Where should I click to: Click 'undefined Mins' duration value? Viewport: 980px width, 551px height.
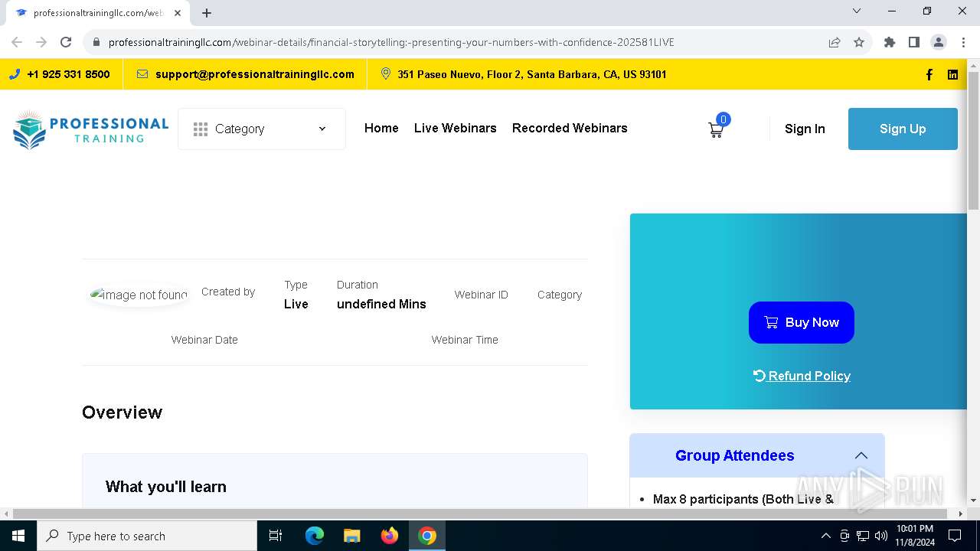[381, 304]
